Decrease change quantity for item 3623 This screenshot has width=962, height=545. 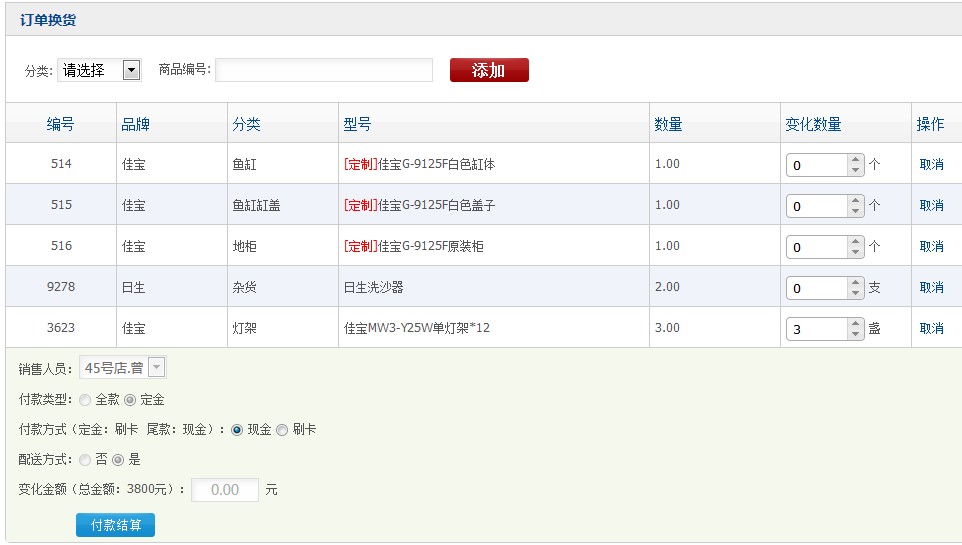[855, 334]
